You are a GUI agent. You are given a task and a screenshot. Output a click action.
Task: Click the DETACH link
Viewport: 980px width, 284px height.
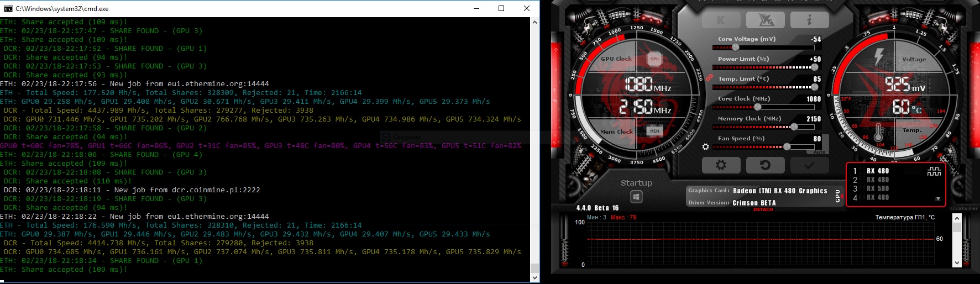763,209
